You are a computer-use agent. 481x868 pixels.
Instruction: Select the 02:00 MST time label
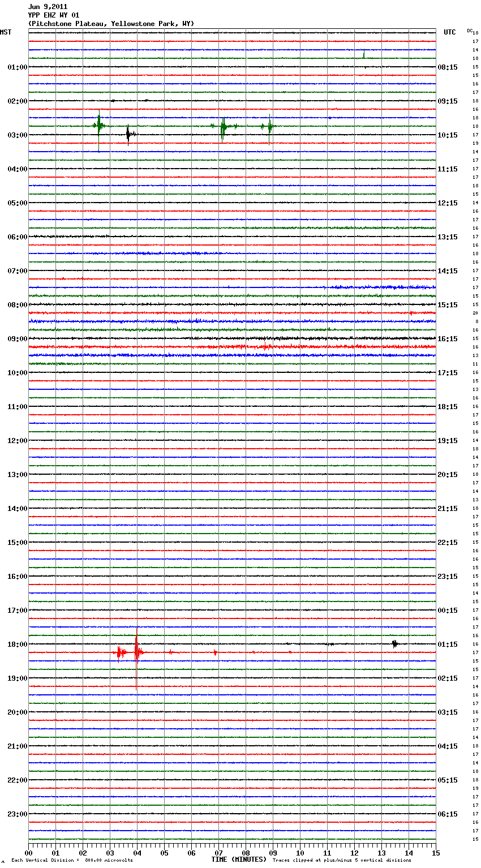[18, 101]
